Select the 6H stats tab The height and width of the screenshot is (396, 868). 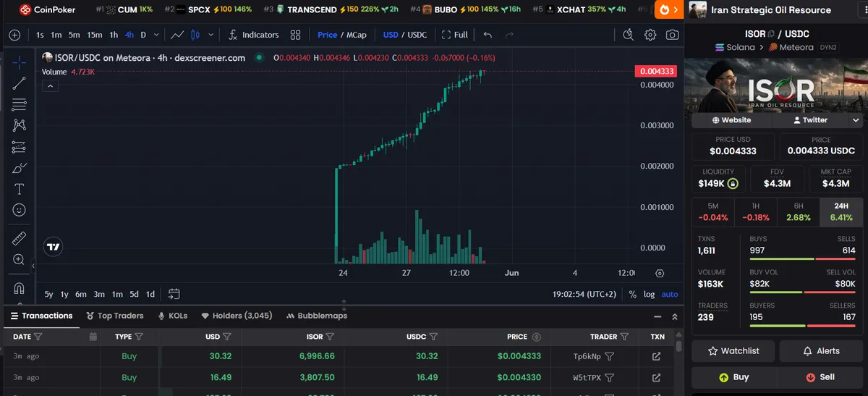799,211
